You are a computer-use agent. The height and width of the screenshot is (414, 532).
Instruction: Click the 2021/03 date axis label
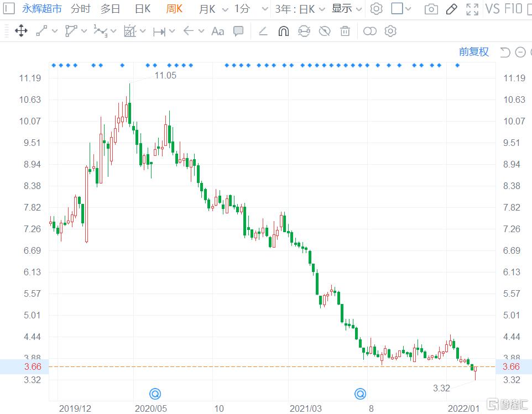[305, 408]
